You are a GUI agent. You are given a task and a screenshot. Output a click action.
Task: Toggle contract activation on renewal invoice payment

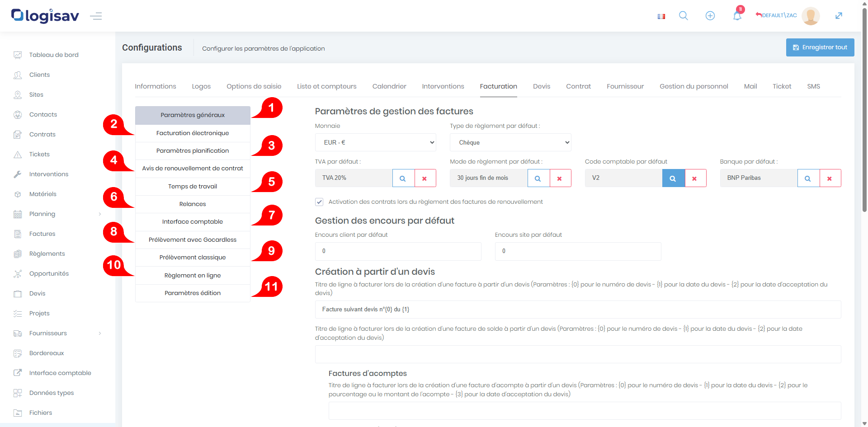pos(319,202)
